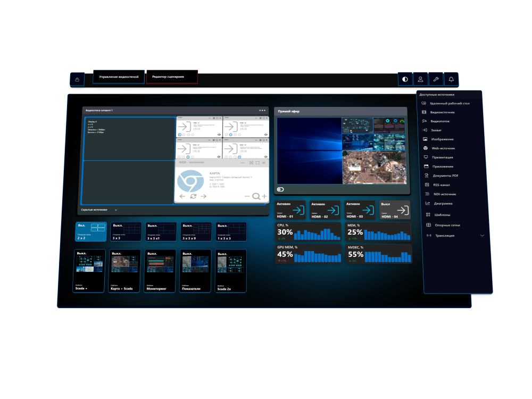Select the Управление видеостеной tab
This screenshot has height=399, width=532.
(x=118, y=76)
